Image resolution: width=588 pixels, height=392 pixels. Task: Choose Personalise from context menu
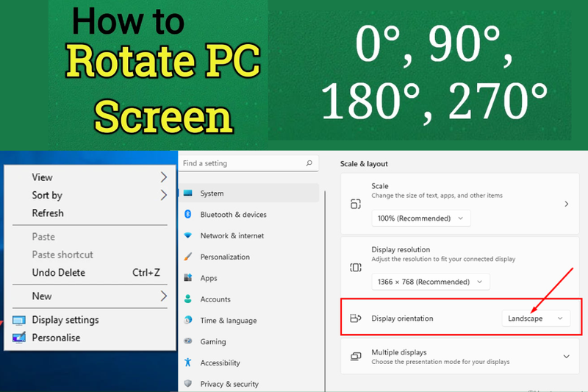pos(90,338)
